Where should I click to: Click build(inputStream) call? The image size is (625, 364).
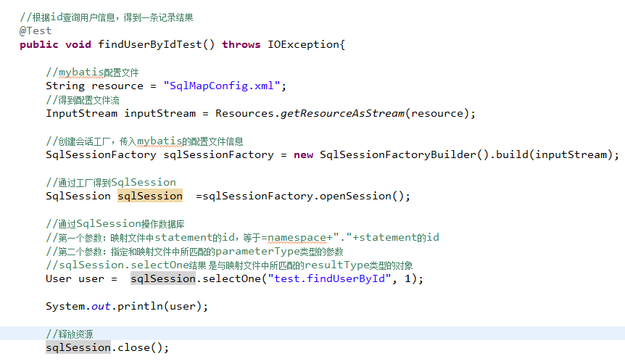click(554, 154)
